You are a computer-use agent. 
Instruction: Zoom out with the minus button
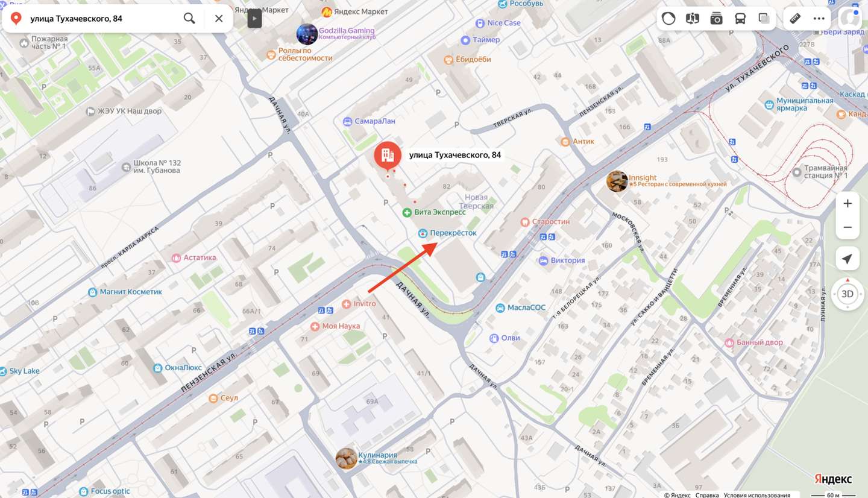[848, 227]
